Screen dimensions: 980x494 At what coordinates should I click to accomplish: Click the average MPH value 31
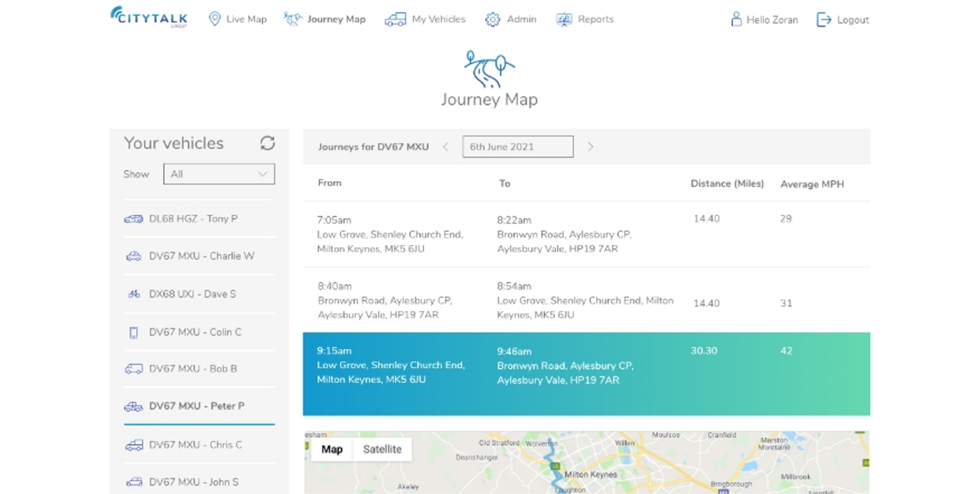coord(786,304)
